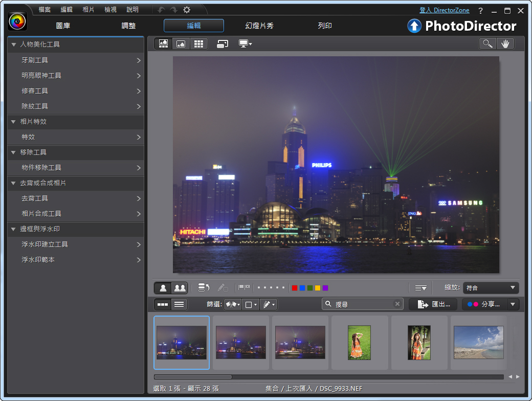The width and height of the screenshot is (532, 401).
Task: Select the magnifier zoom tool
Action: [x=487, y=44]
